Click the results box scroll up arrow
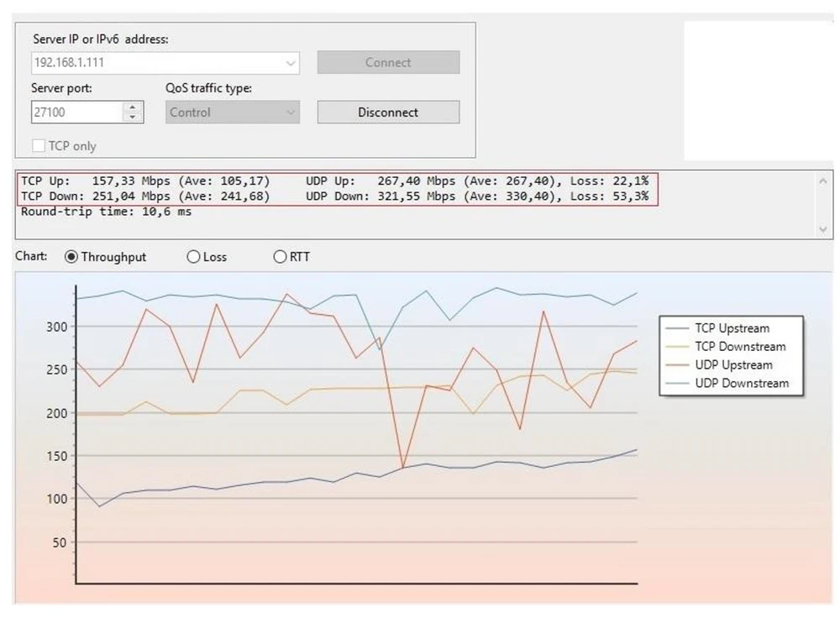840x618 pixels. 823,181
